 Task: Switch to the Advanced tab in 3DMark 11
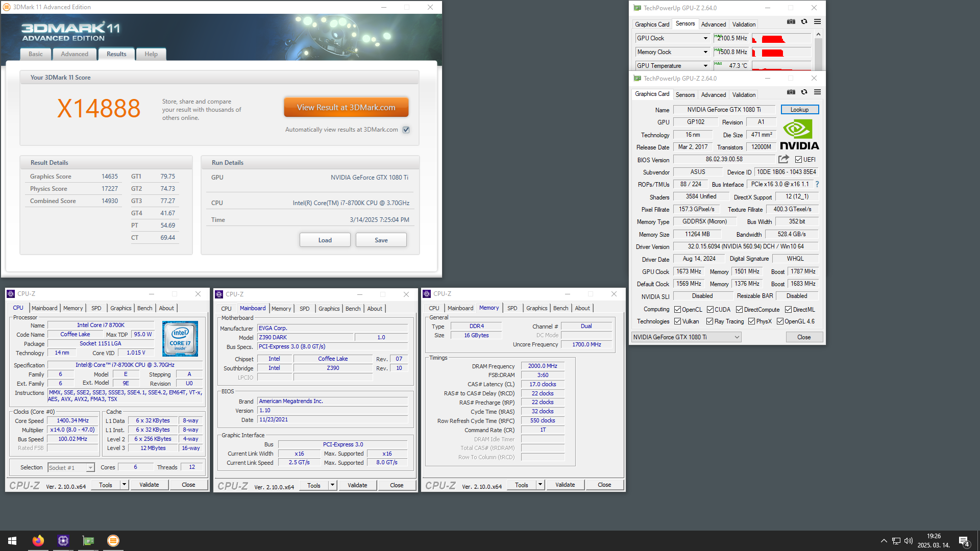(75, 54)
